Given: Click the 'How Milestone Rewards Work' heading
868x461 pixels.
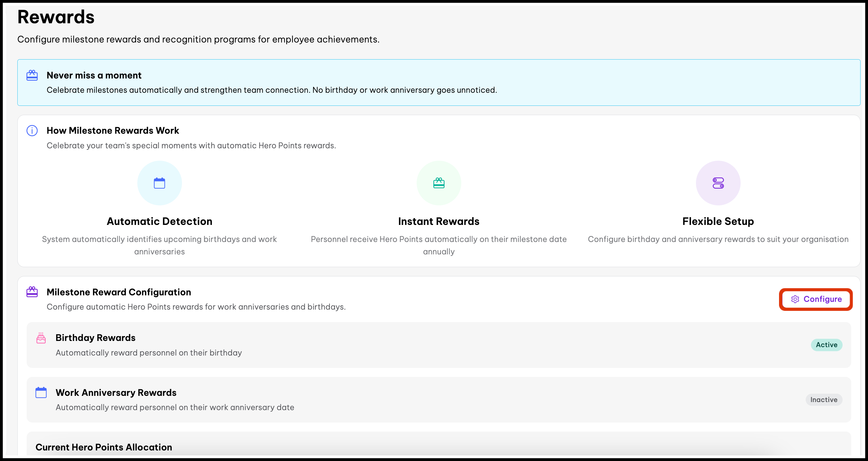Looking at the screenshot, I should pyautogui.click(x=113, y=131).
